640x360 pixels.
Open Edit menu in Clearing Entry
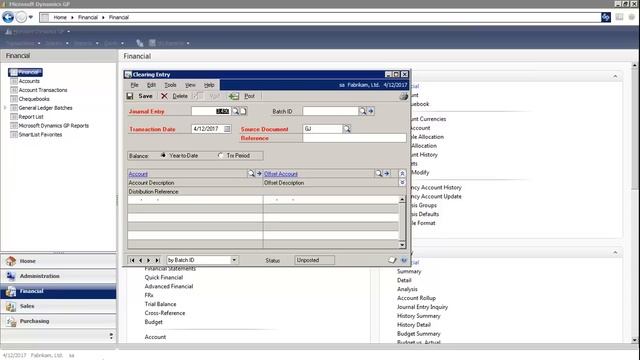[x=151, y=85]
